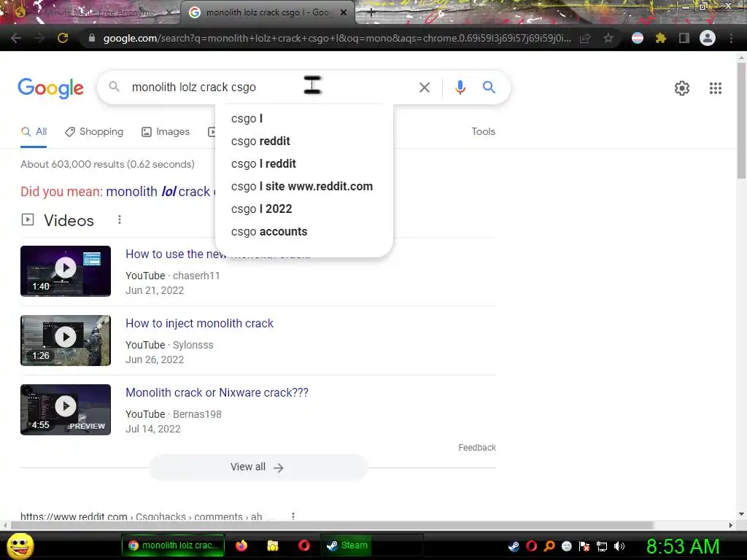The image size is (747, 560).
Task: Click the Google logo
Action: pyautogui.click(x=50, y=88)
